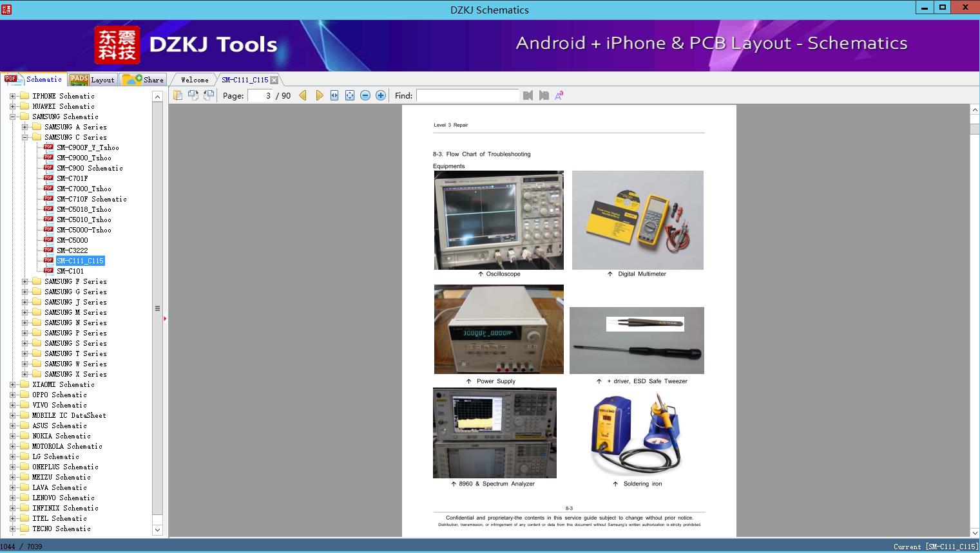Click the Soldering iron image
This screenshot has height=553, width=980.
pyautogui.click(x=637, y=433)
